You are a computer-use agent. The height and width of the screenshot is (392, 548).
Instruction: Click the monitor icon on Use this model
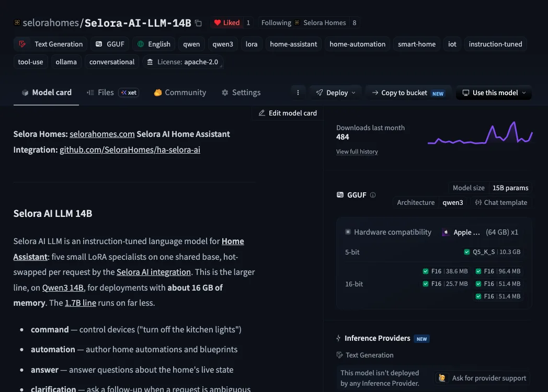[465, 93]
